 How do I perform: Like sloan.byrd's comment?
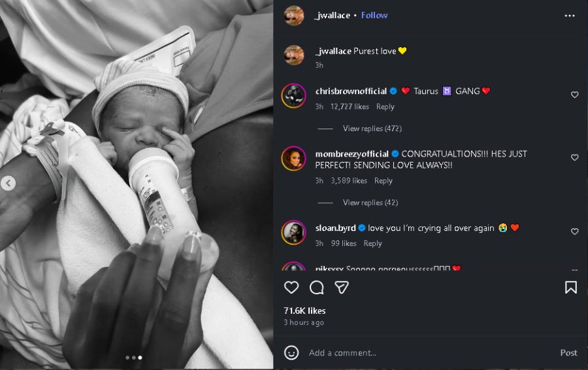pos(575,232)
